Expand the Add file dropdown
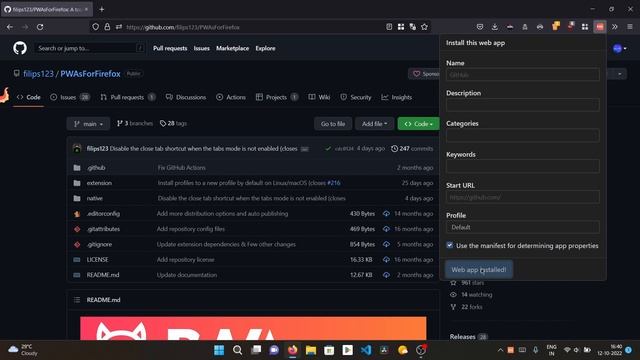This screenshot has width=640, height=360. pyautogui.click(x=374, y=124)
